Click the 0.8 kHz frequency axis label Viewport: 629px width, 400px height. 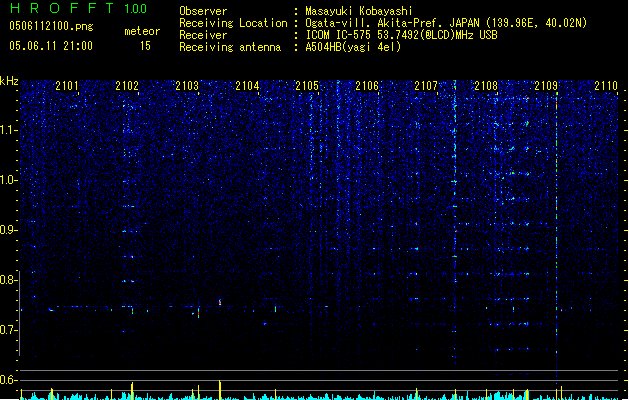(8, 280)
